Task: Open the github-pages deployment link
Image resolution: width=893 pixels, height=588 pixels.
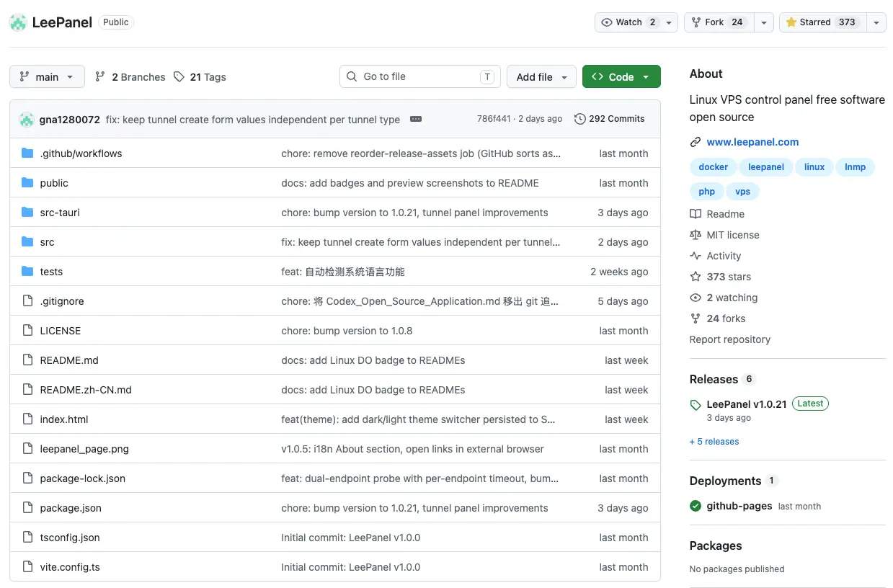Action: click(x=739, y=506)
